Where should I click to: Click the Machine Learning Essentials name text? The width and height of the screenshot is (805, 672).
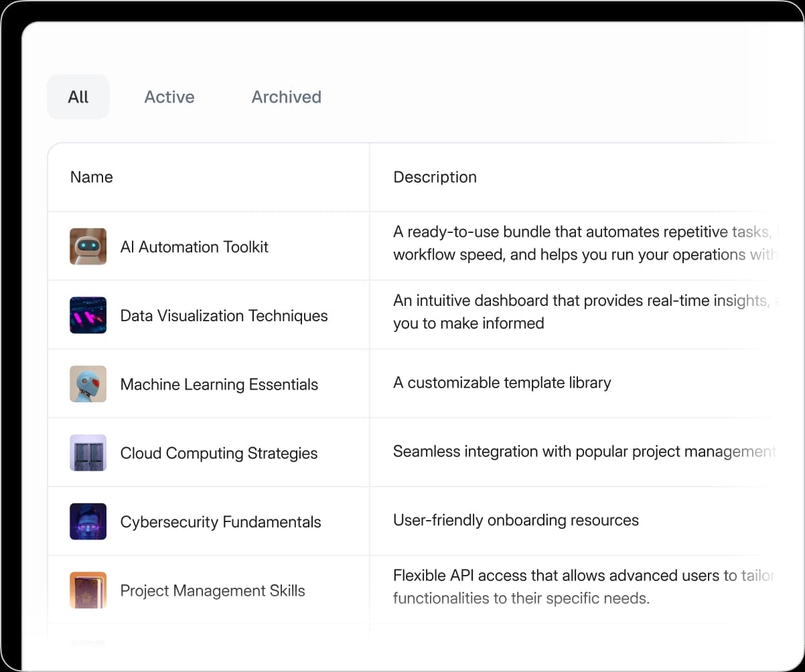coord(218,384)
